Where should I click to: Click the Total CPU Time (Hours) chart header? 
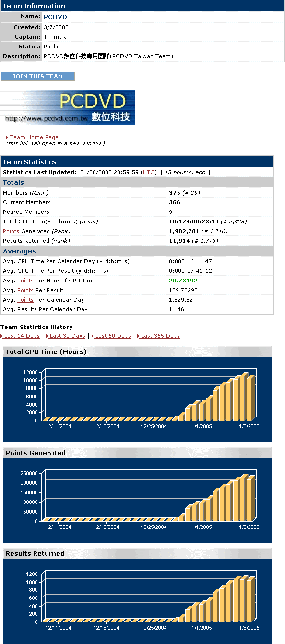pos(137,351)
